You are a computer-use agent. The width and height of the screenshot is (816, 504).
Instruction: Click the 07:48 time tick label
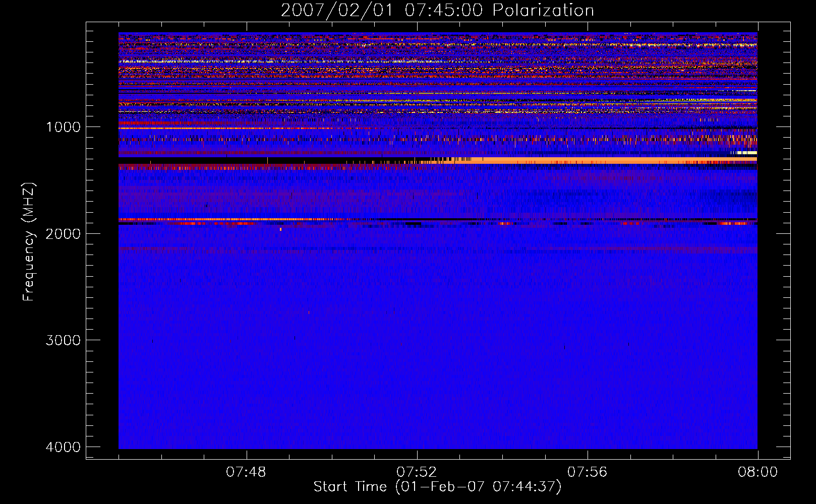[x=246, y=472]
